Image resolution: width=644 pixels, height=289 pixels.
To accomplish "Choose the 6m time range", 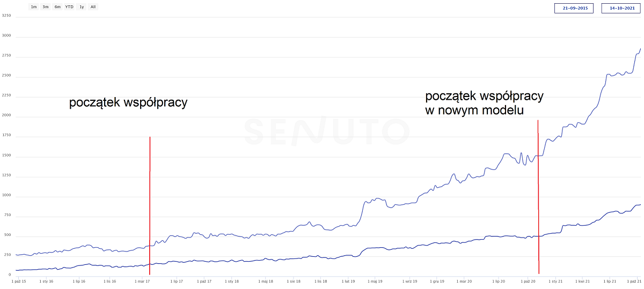I will coord(57,7).
